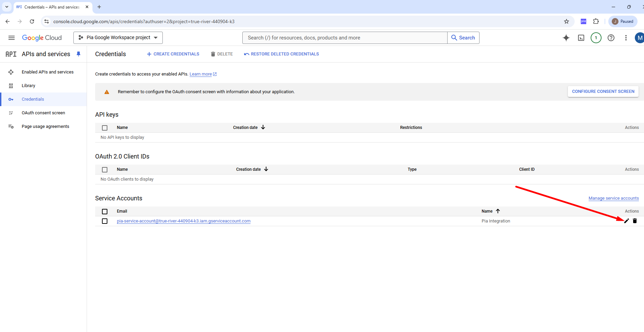Image resolution: width=644 pixels, height=332 pixels.
Task: Open the Paused profile button
Action: point(623,21)
